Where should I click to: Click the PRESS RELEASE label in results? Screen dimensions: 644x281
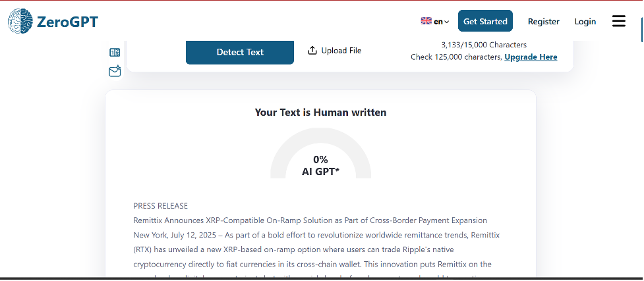click(x=160, y=206)
